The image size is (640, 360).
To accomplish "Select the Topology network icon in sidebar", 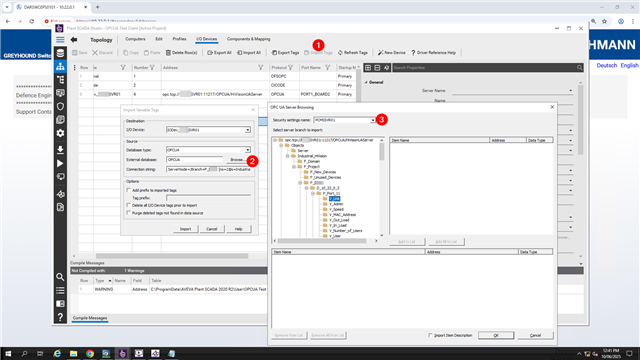I will click(60, 67).
